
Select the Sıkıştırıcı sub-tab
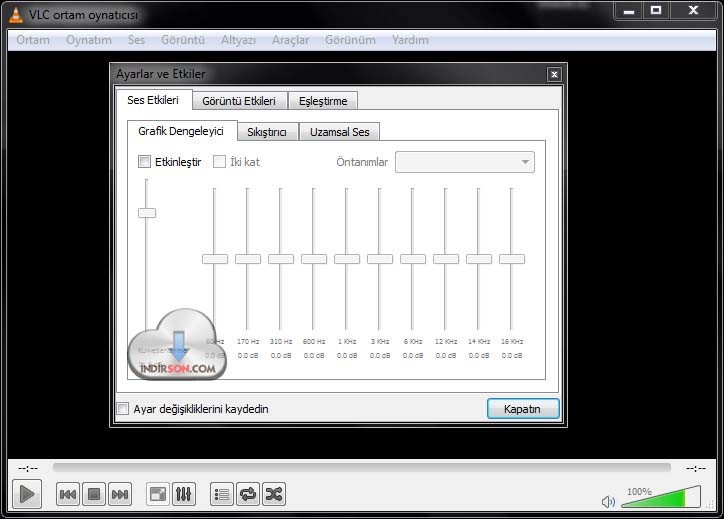click(267, 132)
